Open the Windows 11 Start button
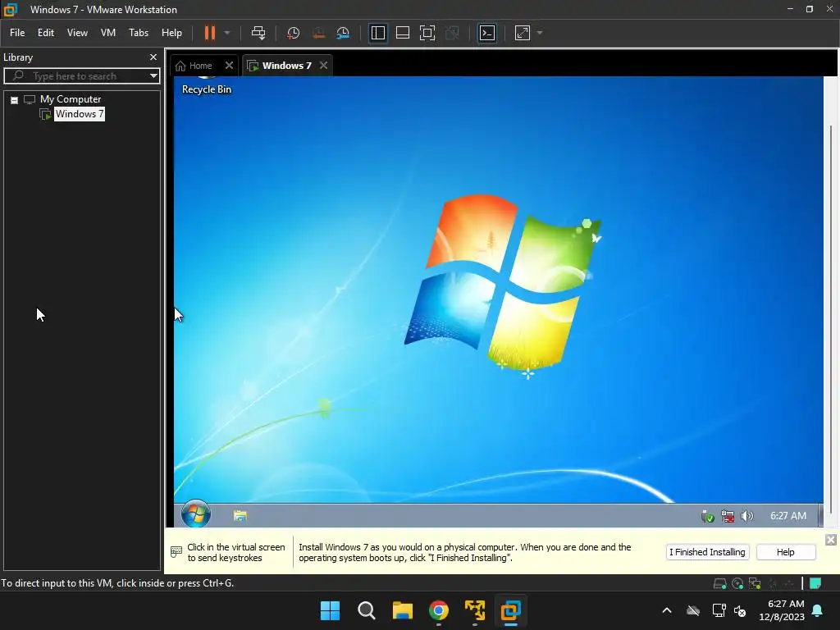This screenshot has width=840, height=630. (x=330, y=610)
